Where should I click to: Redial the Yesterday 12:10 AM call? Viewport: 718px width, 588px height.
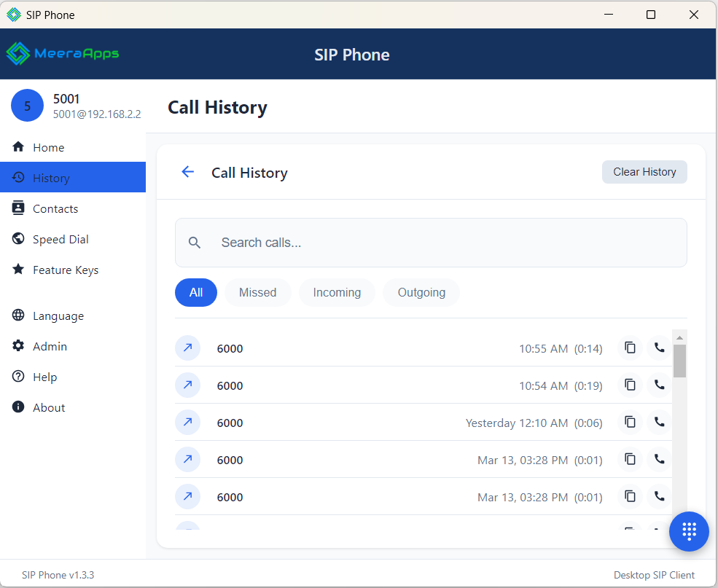659,423
